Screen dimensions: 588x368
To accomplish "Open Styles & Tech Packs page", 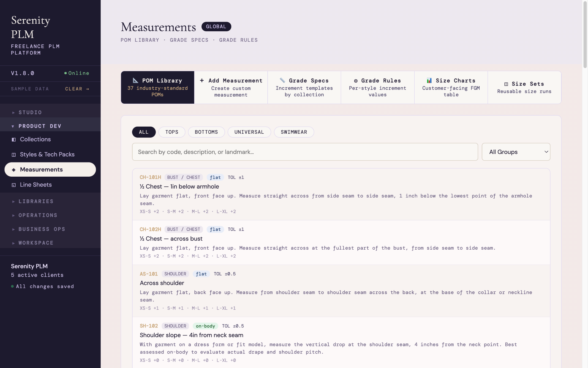I will (50, 155).
